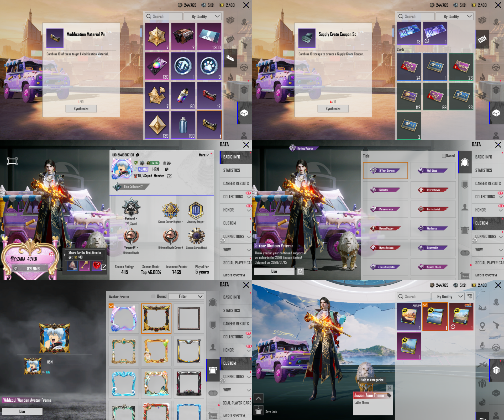504x420 pixels.
Task: Select the Overachiever title
Action: 433,190
